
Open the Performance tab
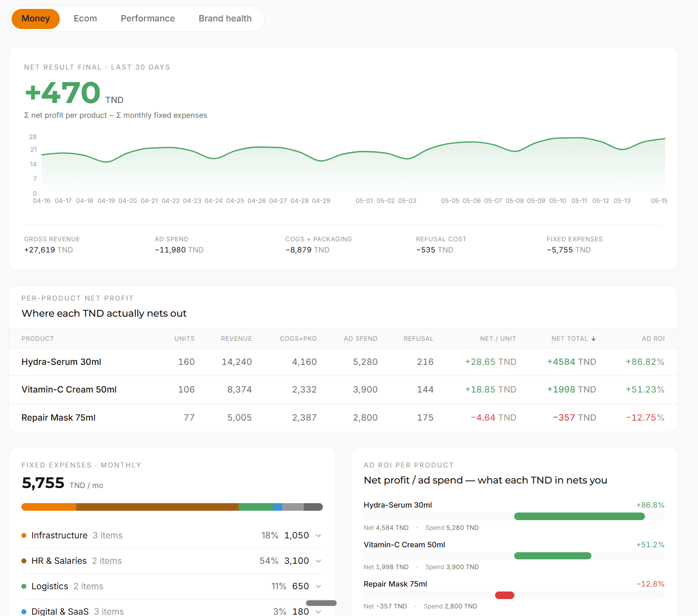tap(148, 19)
